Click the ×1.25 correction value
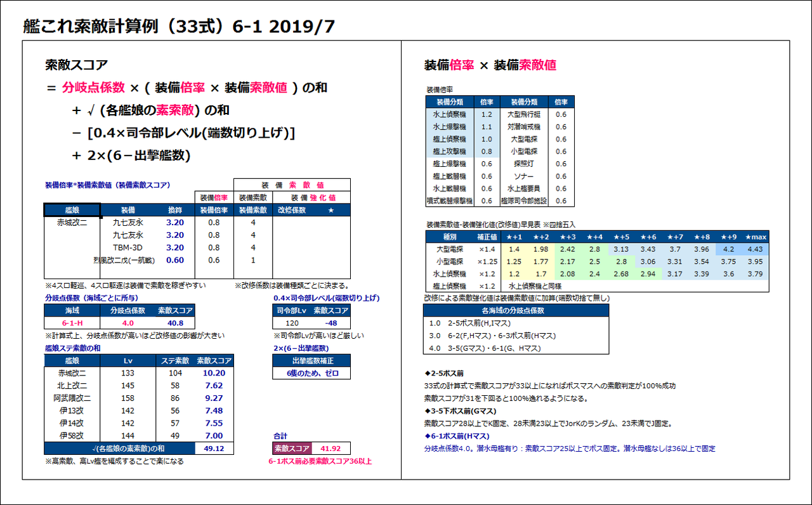 (x=487, y=261)
